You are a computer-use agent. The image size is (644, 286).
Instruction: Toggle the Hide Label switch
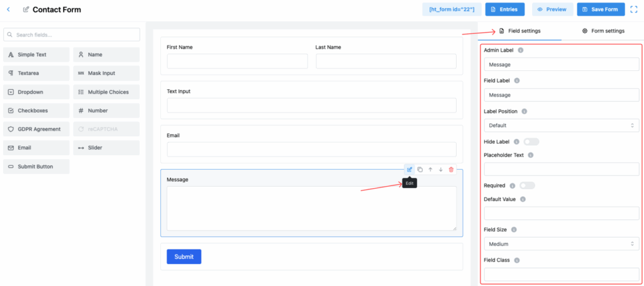tap(531, 142)
